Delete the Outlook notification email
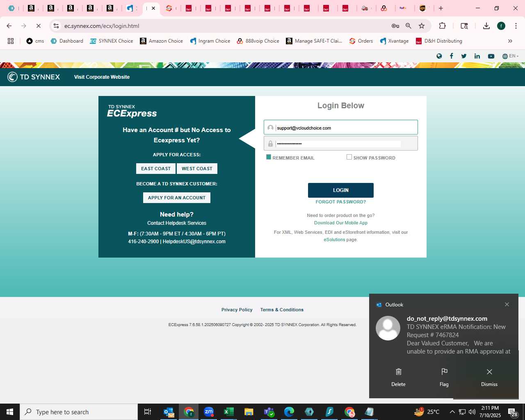The image size is (525, 420). pyautogui.click(x=398, y=377)
